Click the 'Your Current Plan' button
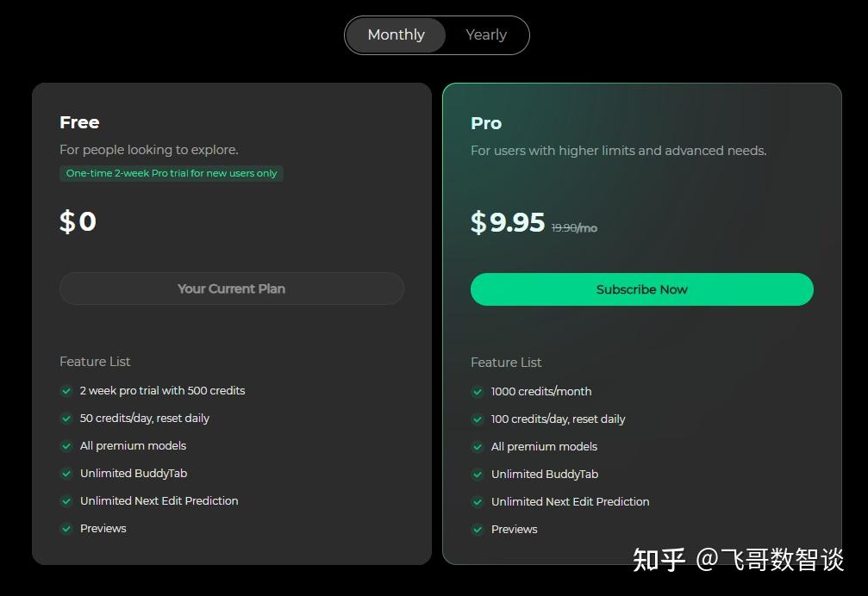 (x=231, y=289)
